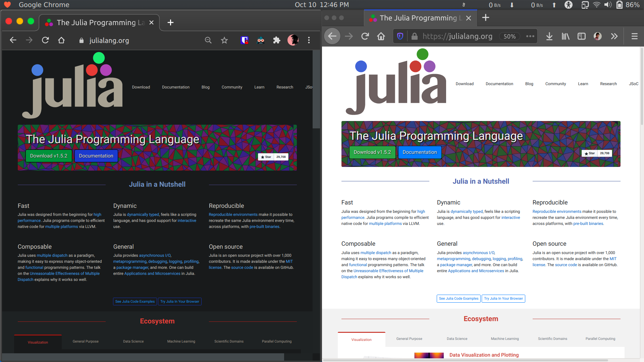Open source code link in Firefox page
Image resolution: width=644 pixels, height=362 pixels.
click(566, 265)
